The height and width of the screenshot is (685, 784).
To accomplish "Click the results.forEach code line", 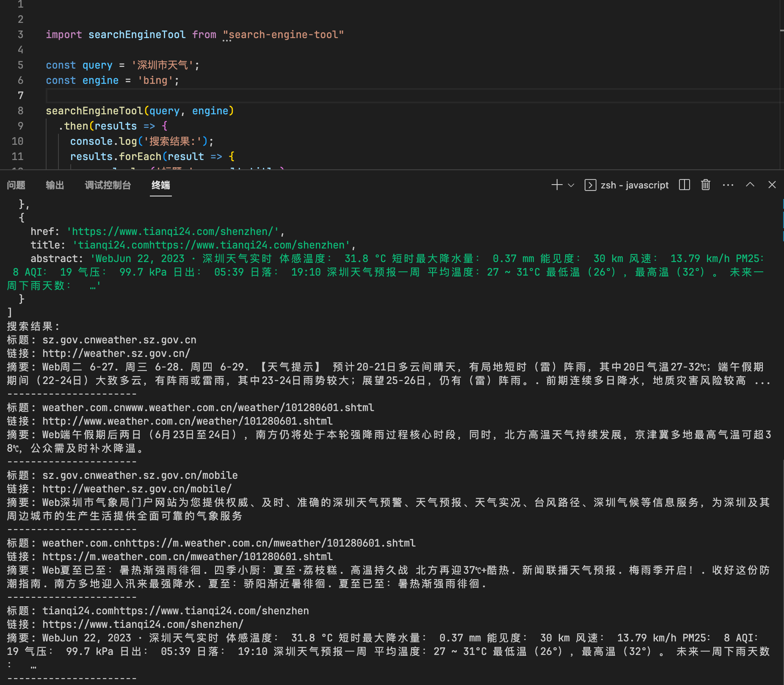I will [152, 157].
